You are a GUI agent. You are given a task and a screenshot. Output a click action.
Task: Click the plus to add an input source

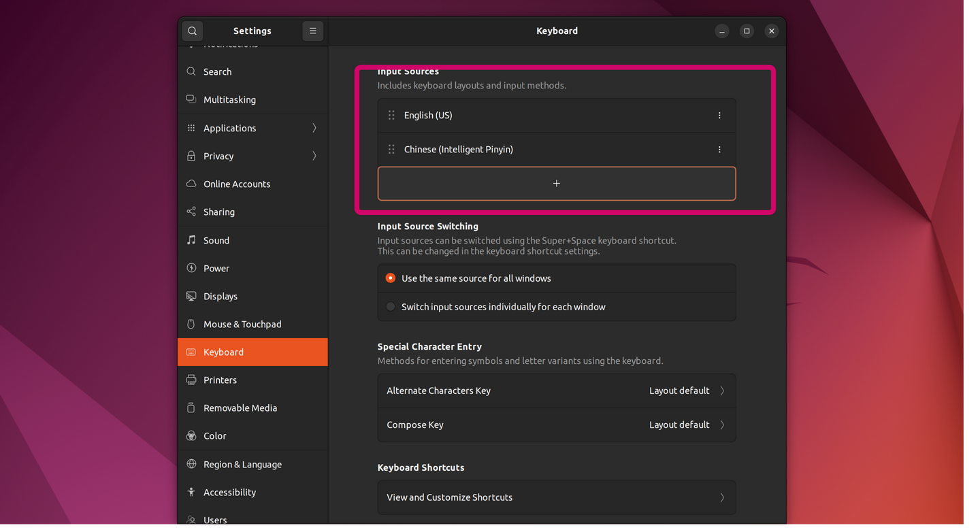(x=556, y=184)
